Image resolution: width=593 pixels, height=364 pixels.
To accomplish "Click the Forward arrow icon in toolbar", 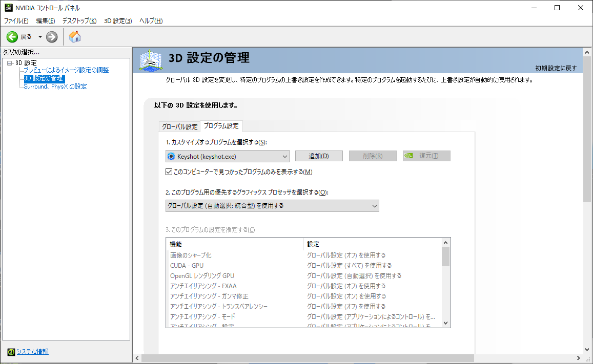I will tap(52, 37).
